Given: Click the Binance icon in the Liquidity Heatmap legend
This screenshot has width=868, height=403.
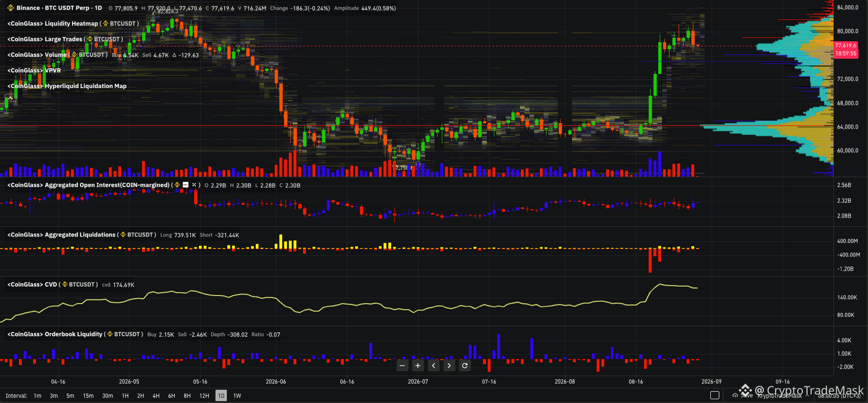Looking at the screenshot, I should click(x=105, y=23).
